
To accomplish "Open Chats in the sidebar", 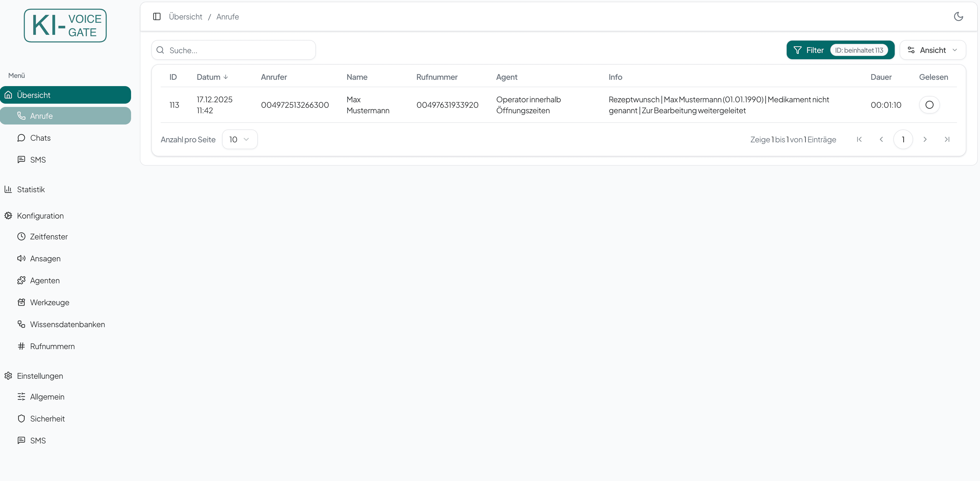I will coord(40,138).
